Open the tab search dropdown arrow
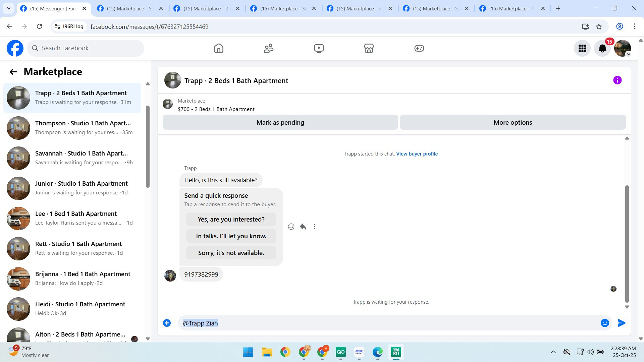The height and width of the screenshot is (362, 644). (9, 8)
